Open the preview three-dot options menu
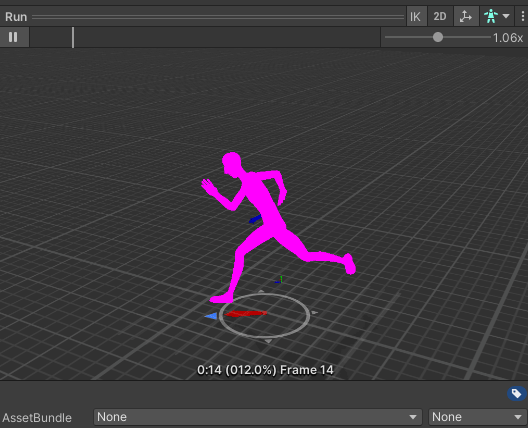The width and height of the screenshot is (528, 428). click(x=522, y=16)
